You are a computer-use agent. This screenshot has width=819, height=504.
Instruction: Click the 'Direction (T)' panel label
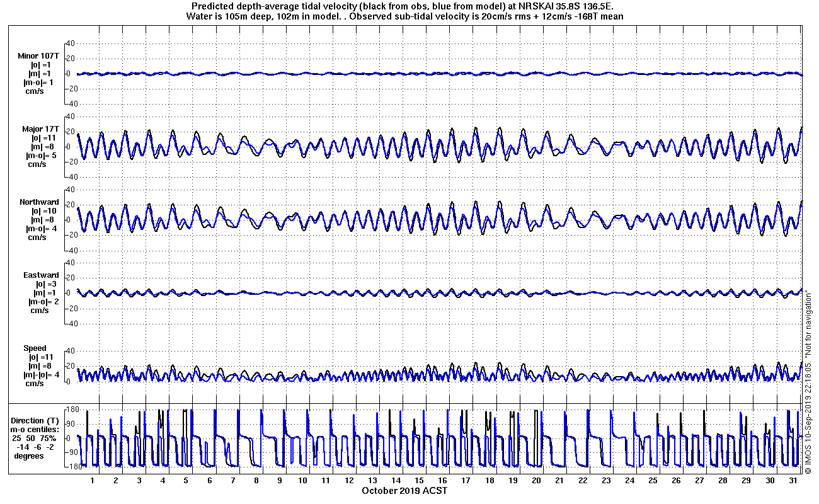coord(36,421)
